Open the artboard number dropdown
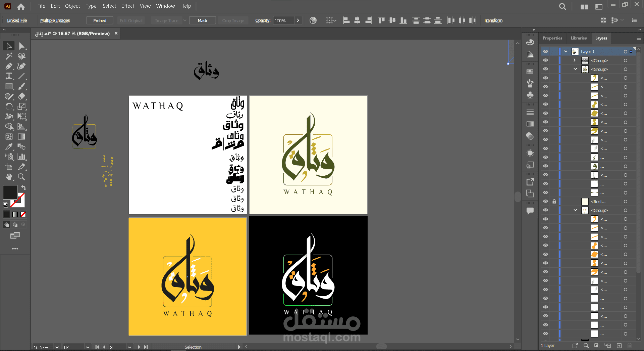This screenshot has height=351, width=644. tap(129, 347)
